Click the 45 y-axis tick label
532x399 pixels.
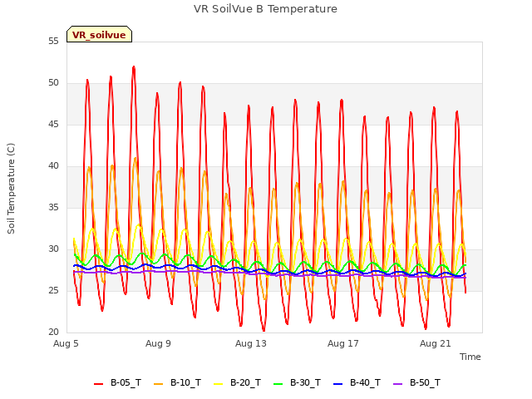click(x=53, y=125)
